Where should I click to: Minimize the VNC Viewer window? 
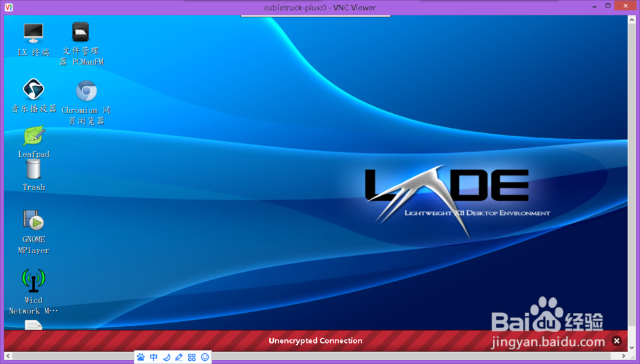595,6
